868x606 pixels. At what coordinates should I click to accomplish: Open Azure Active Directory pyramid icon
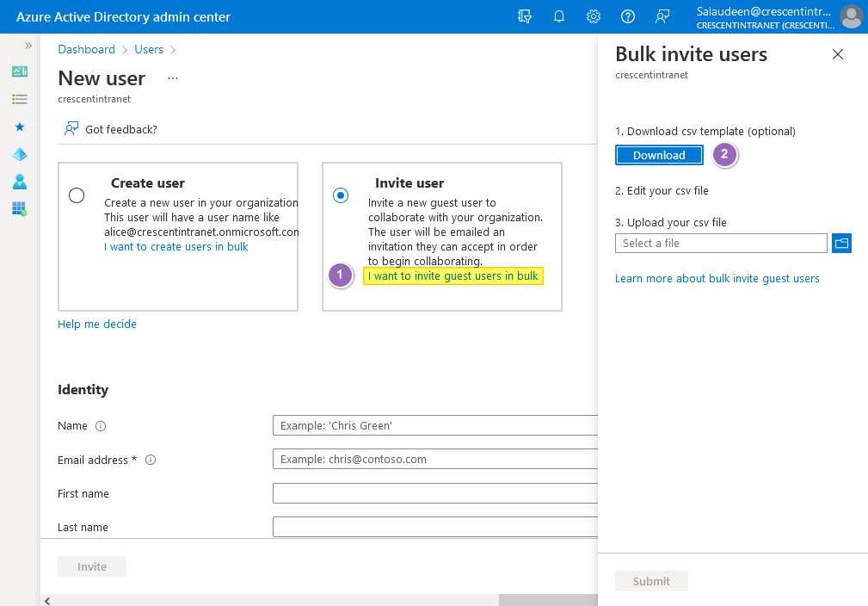(x=20, y=154)
